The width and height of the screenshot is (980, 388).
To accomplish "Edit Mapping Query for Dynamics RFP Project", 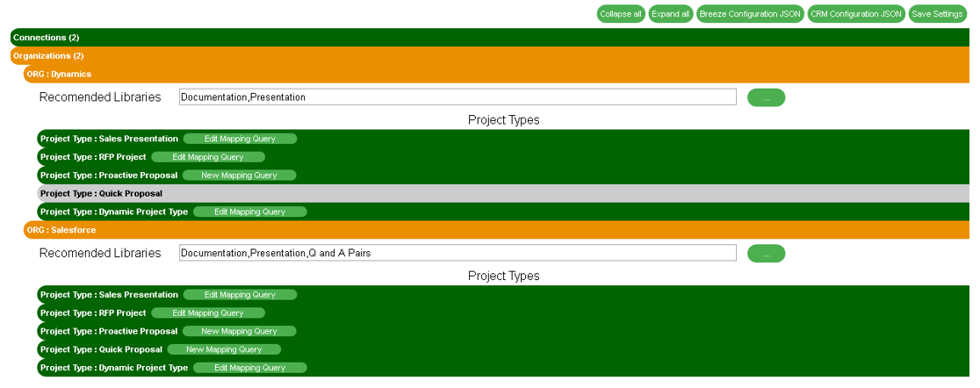I will pos(208,157).
